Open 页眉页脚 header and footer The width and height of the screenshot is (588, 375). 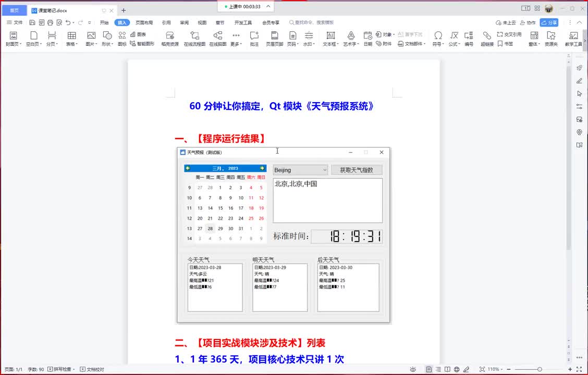(275, 39)
